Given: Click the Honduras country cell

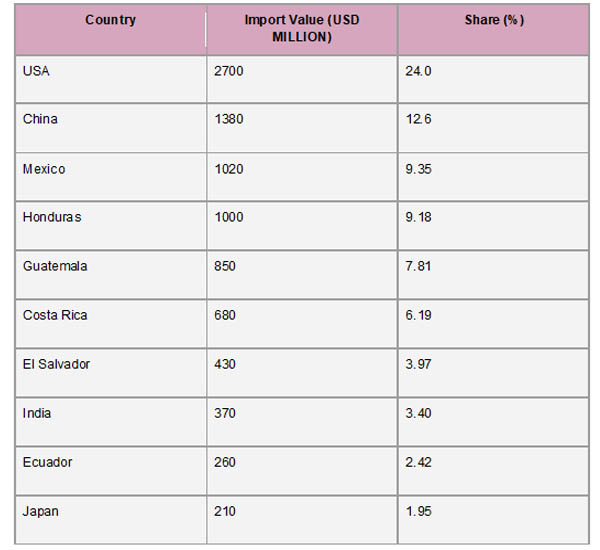Looking at the screenshot, I should 111,226.
